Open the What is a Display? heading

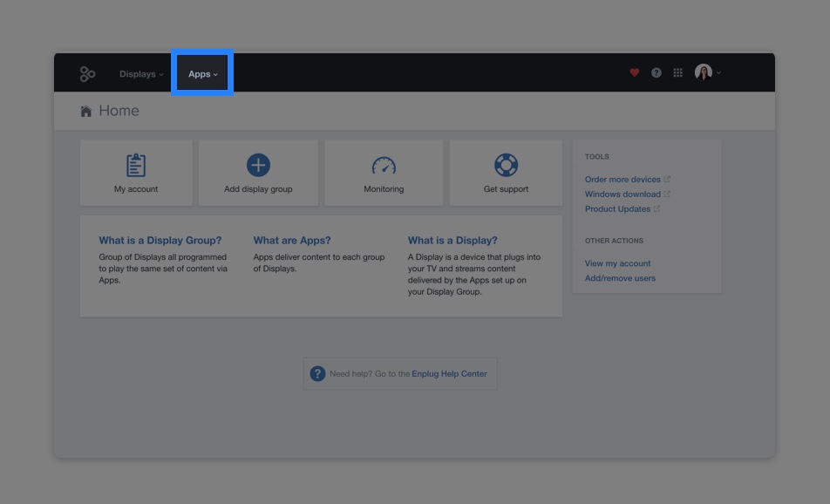(x=452, y=241)
